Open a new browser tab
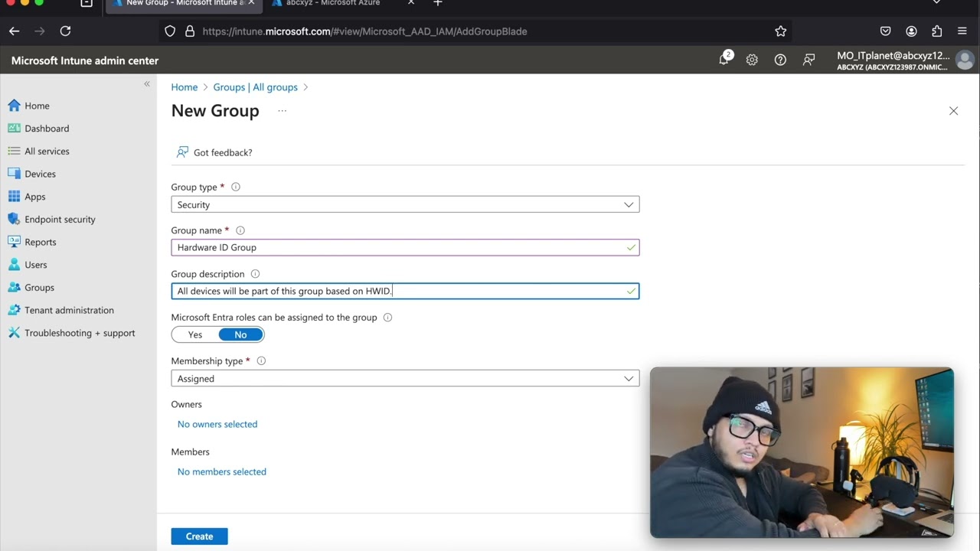This screenshot has width=980, height=551. 438,4
